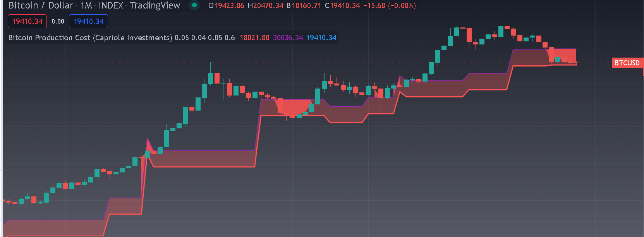
Task: Click the blue buy price button
Action: point(88,21)
